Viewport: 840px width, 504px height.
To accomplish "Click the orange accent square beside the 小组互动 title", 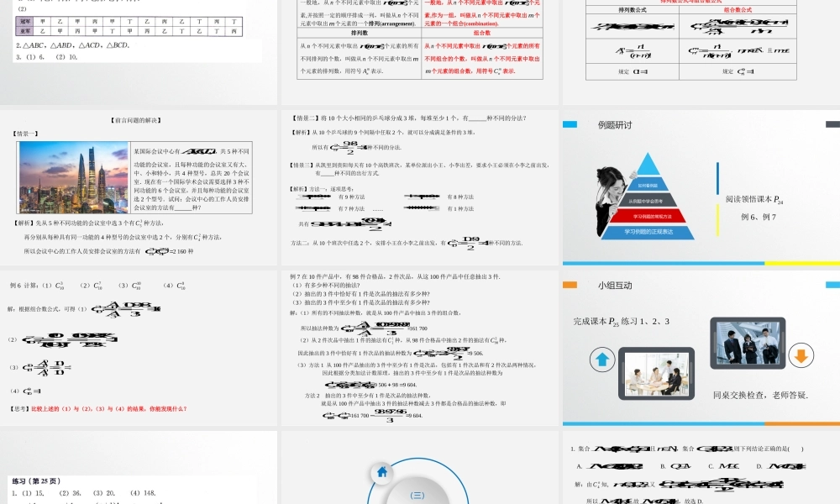I will 570,286.
